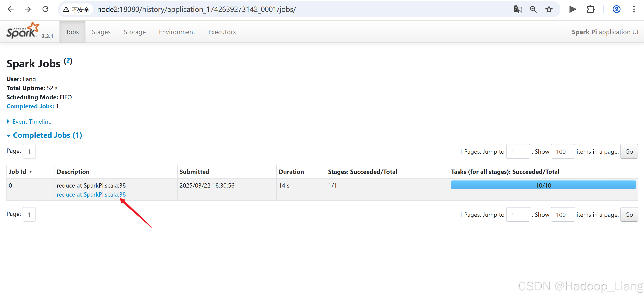Bookmark this page with star icon
644x297 pixels.
[x=549, y=9]
